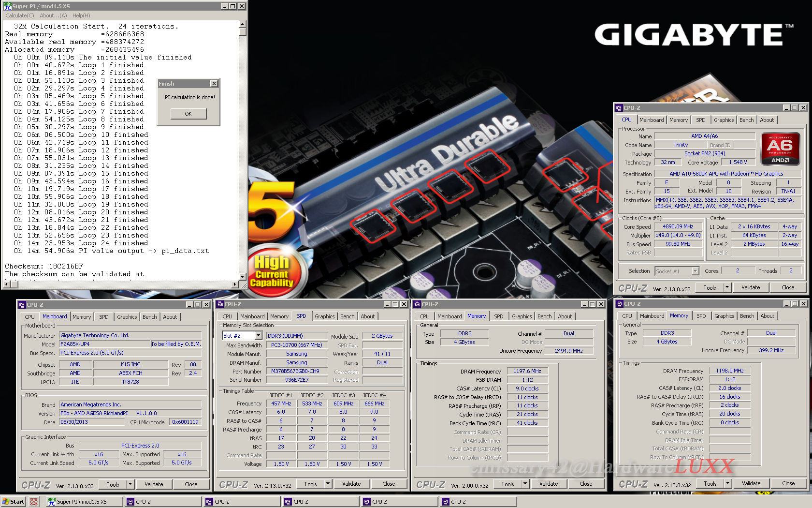
Task: Open the Tools dropdown arrow in the CPU window
Action: [x=726, y=287]
